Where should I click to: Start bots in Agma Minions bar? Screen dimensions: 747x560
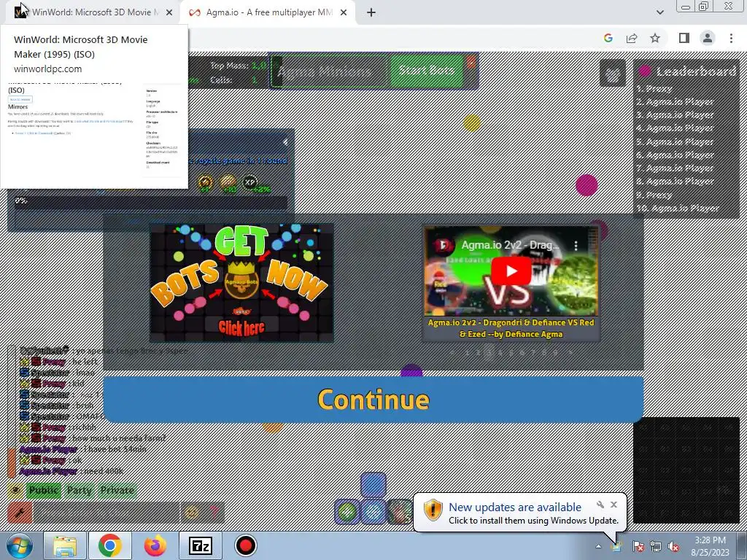tap(426, 71)
